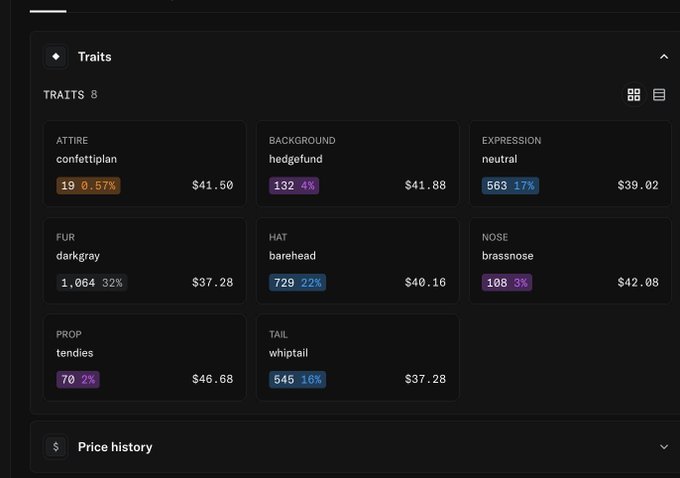Image resolution: width=680 pixels, height=478 pixels.
Task: Click the $40.16 price on Hat
Action: tap(425, 282)
